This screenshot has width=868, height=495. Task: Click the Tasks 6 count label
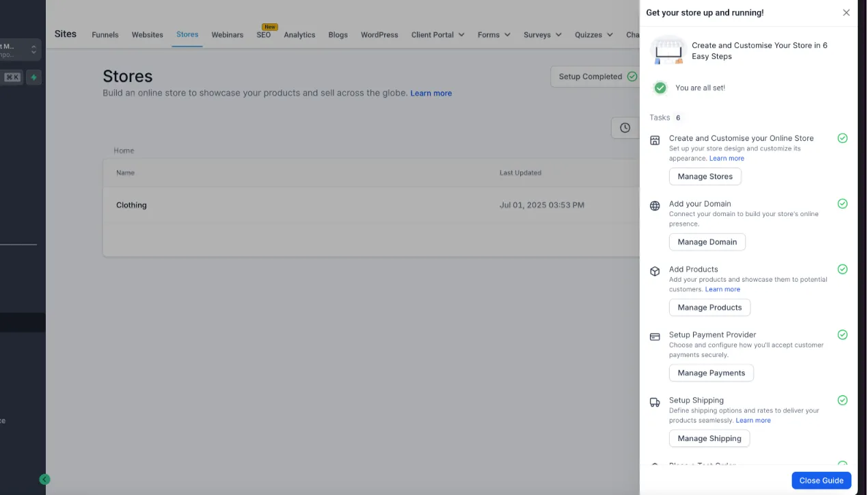click(666, 118)
